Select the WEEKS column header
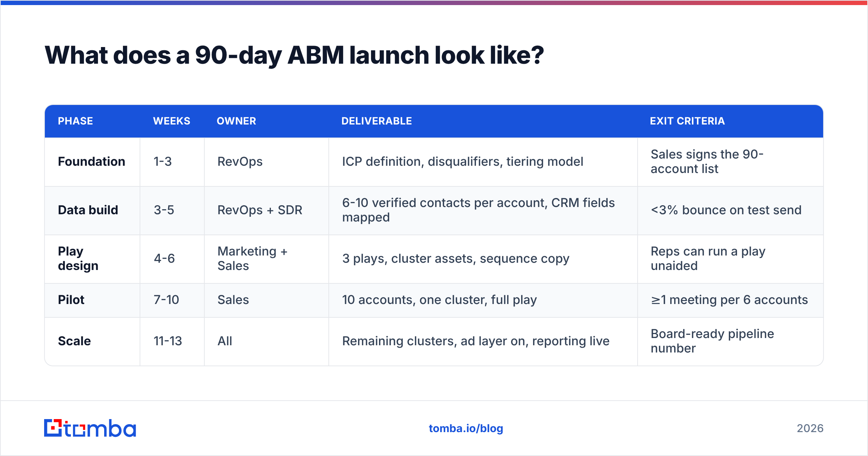The image size is (868, 456). point(171,121)
